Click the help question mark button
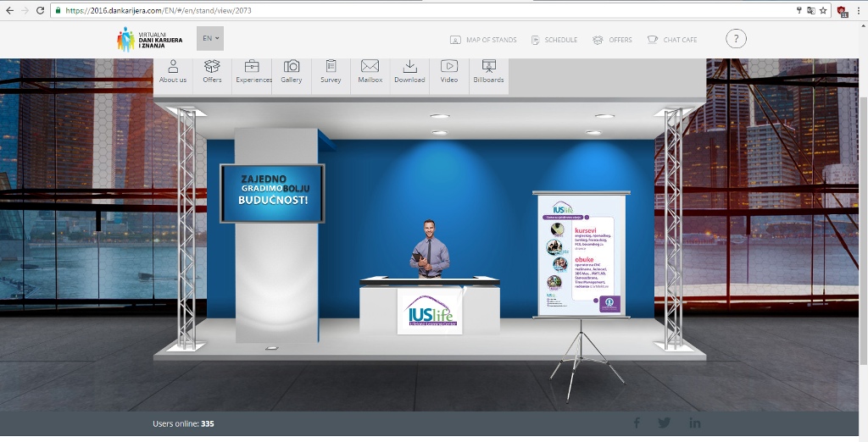Screen dimensions: 868x442 (736, 39)
